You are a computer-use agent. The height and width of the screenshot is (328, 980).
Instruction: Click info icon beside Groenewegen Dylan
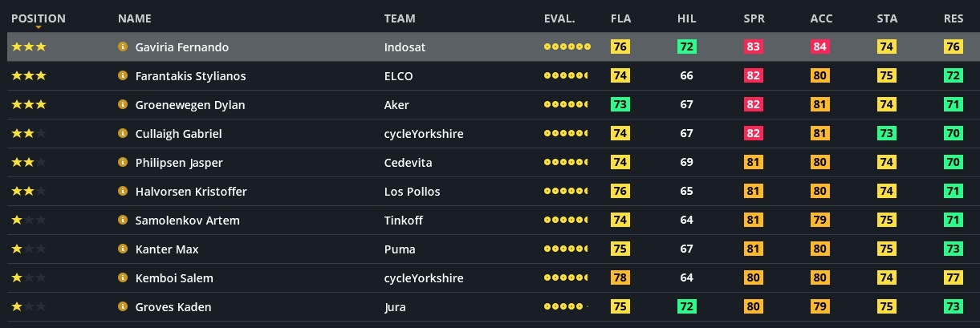123,105
